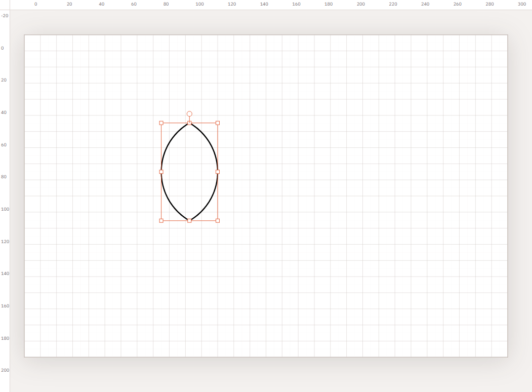Click the 200 mark on vertical ruler
The height and width of the screenshot is (392, 532).
pyautogui.click(x=5, y=370)
